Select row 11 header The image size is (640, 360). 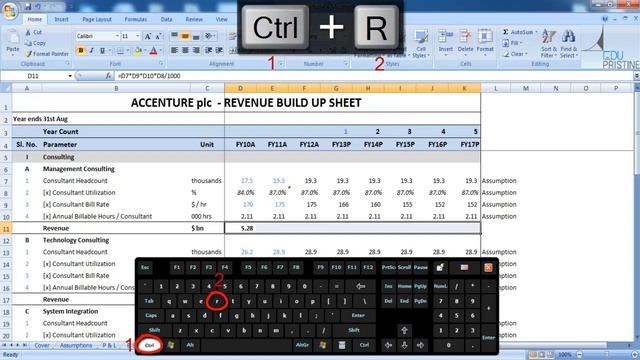(6, 228)
